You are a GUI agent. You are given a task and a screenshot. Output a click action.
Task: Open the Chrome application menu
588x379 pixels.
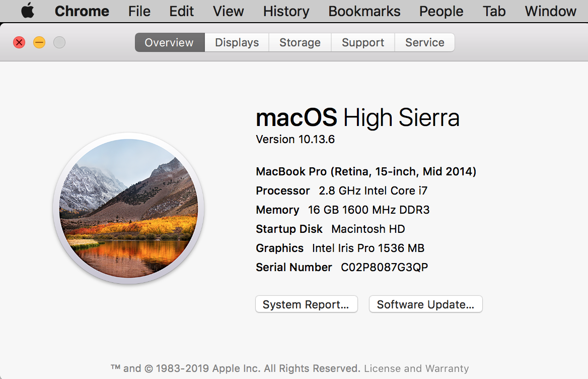click(x=82, y=11)
